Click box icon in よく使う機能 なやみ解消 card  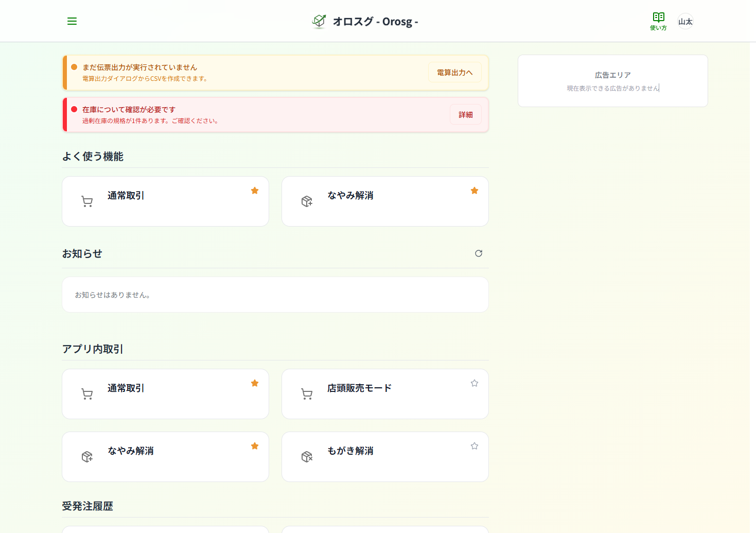pyautogui.click(x=307, y=201)
